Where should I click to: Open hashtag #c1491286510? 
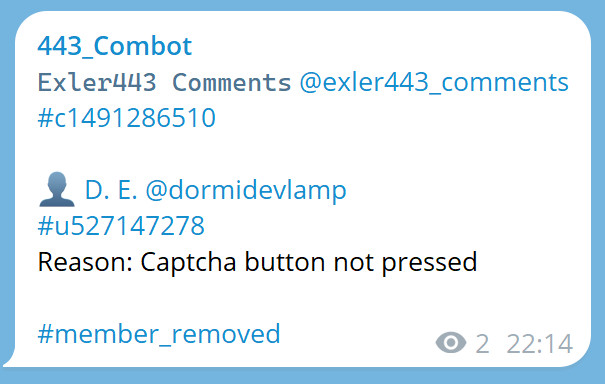pos(127,118)
